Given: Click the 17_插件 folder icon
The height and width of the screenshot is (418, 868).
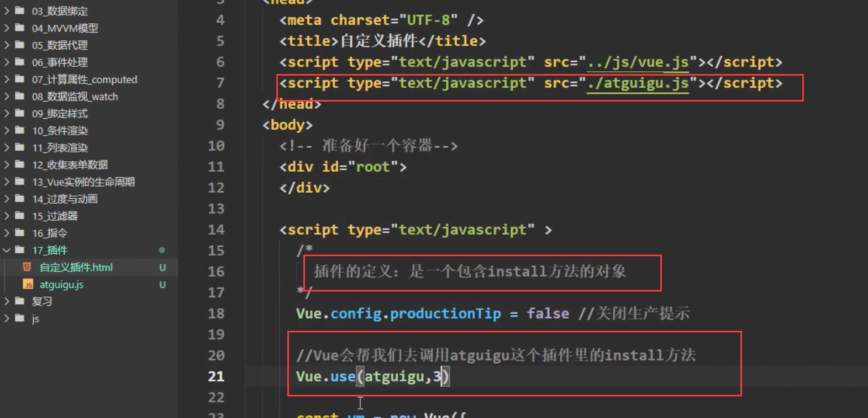Looking at the screenshot, I should [x=20, y=250].
